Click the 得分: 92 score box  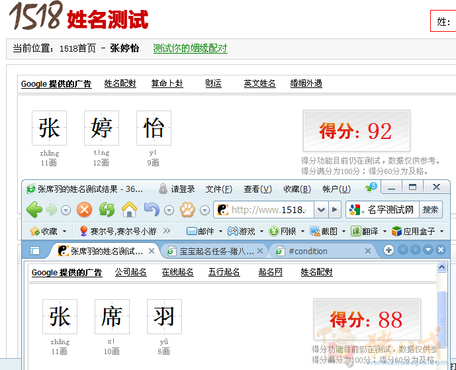[x=357, y=131]
